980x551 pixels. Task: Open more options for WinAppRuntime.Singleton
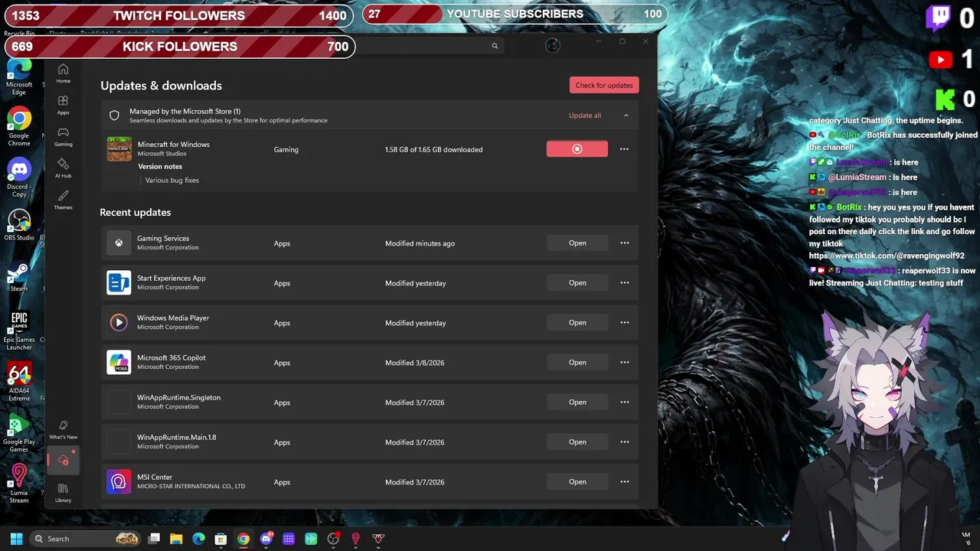624,403
